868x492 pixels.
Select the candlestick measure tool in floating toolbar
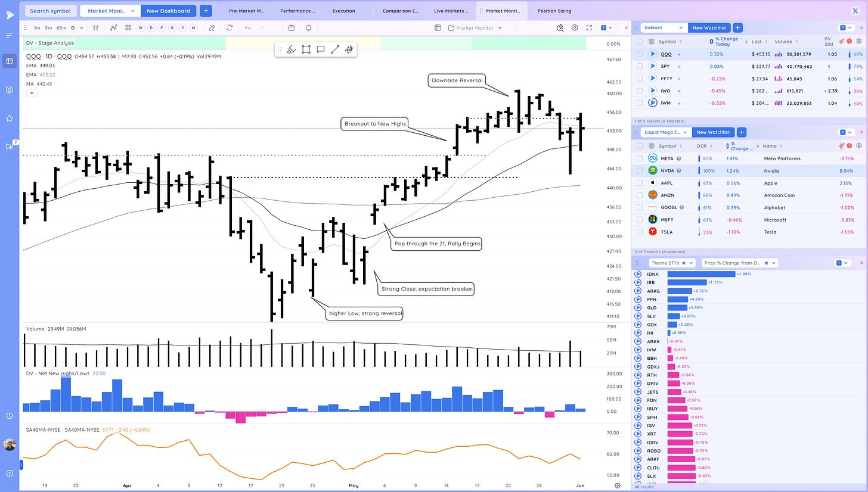click(x=349, y=49)
